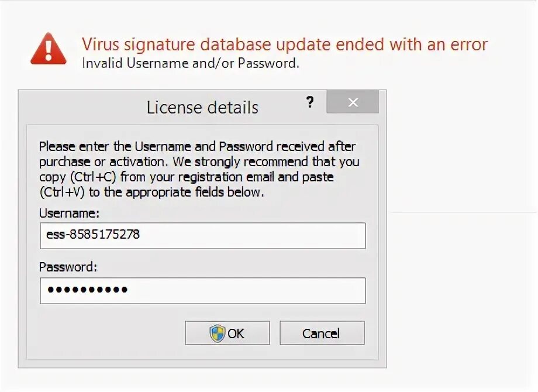Click the "ess-8585175278" username text
Viewport: 538px width, 392px height.
click(93, 235)
